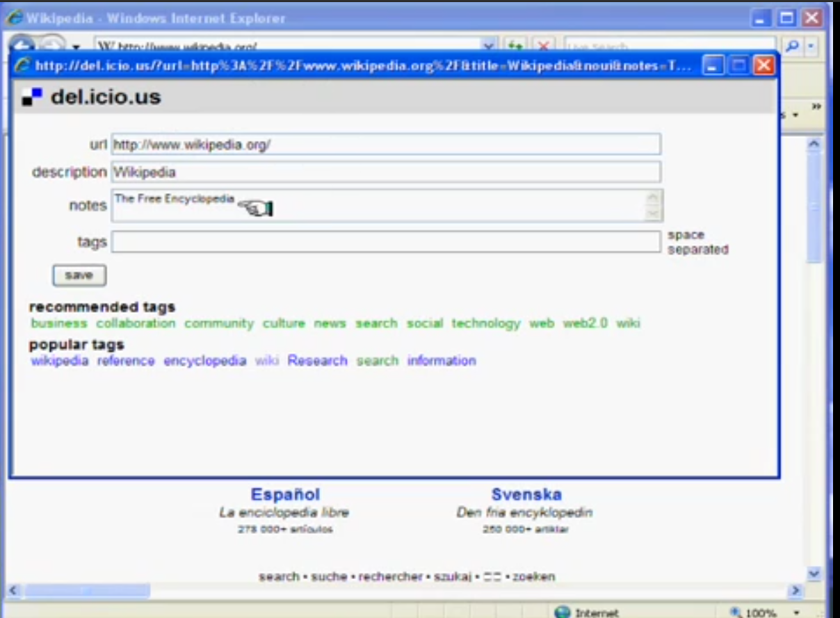The height and width of the screenshot is (618, 840).
Task: Select popular tag information
Action: click(442, 361)
